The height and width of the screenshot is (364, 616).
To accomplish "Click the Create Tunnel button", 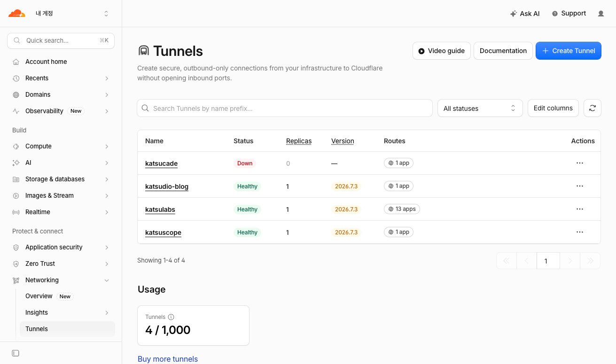I will point(569,51).
